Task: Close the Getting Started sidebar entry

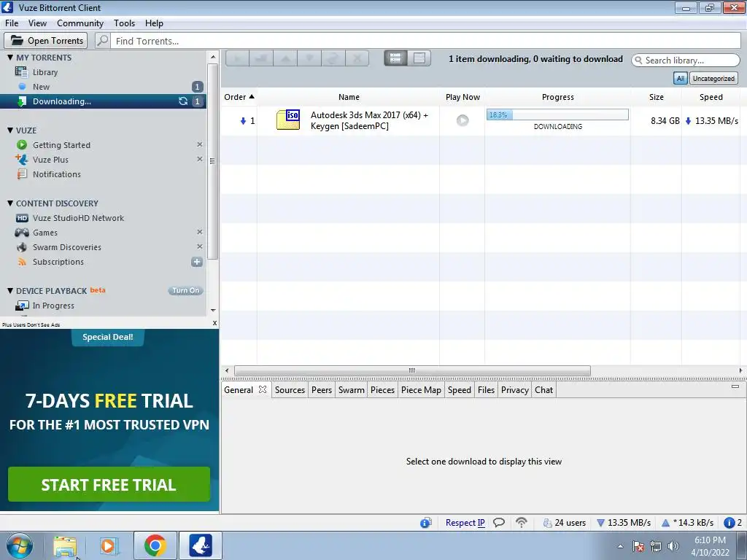Action: click(x=200, y=144)
